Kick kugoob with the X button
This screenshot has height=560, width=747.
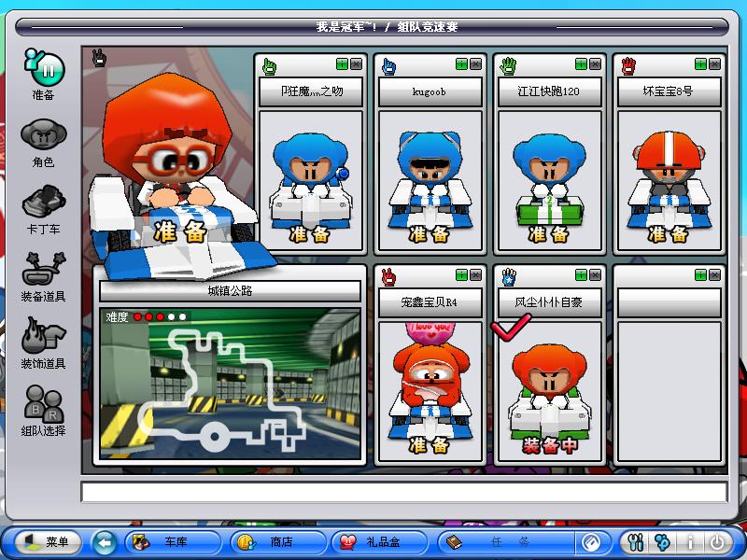coord(475,64)
